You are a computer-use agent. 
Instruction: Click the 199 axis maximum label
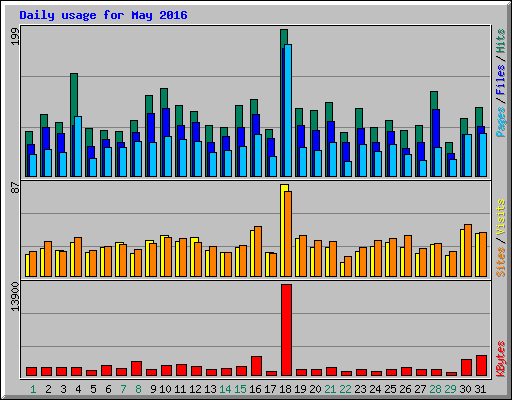(x=15, y=36)
